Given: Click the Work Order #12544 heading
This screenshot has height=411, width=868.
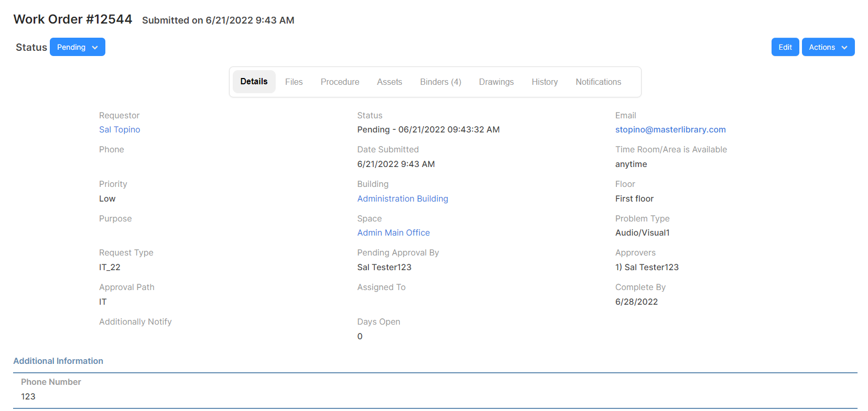Looking at the screenshot, I should click(x=73, y=19).
